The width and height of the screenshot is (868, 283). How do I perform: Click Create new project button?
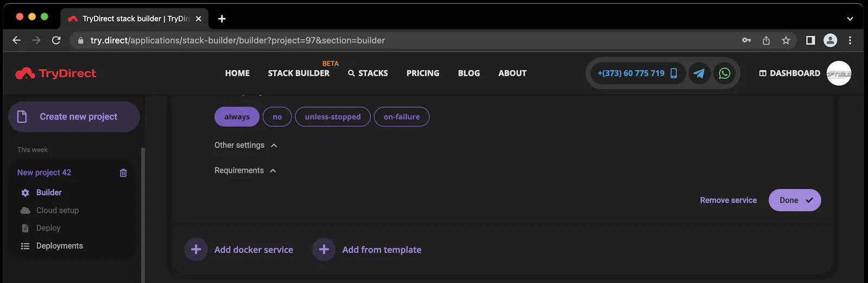click(x=74, y=117)
